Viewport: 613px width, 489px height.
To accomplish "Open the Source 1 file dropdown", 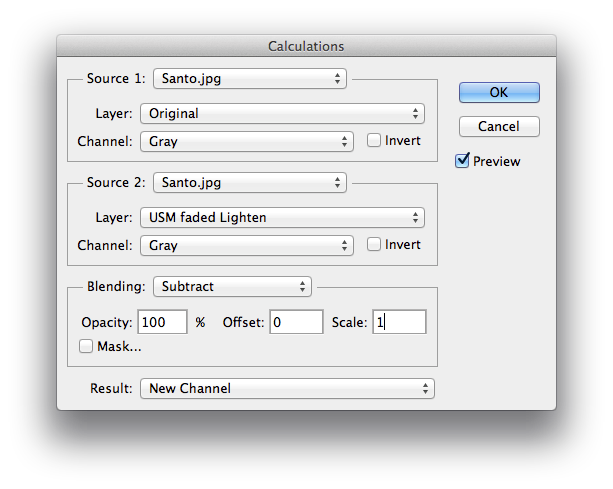I will coord(250,79).
